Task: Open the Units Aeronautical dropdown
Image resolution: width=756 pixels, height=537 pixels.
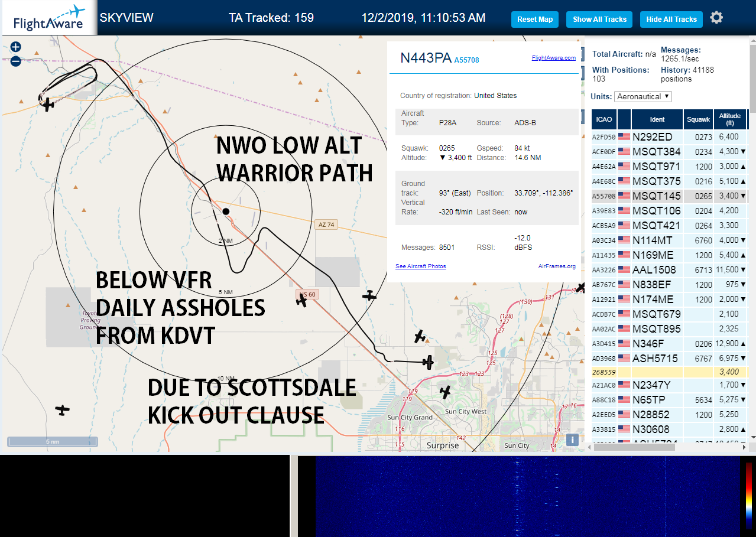Action: [643, 96]
